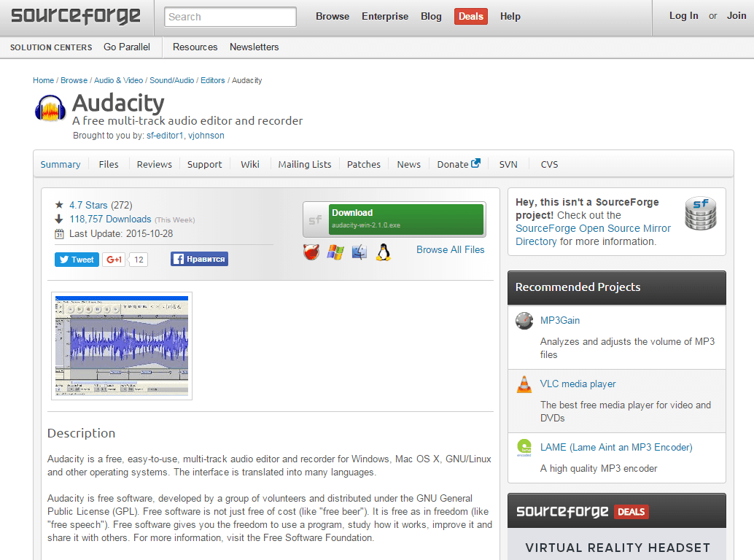Click the star rating icon
Screen dimensions: 754x560
(x=59, y=205)
